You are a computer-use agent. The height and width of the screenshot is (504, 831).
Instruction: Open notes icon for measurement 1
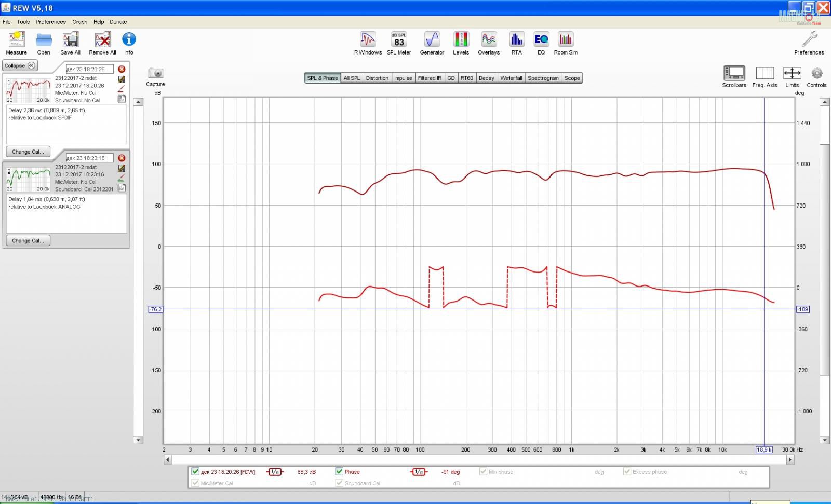122,99
